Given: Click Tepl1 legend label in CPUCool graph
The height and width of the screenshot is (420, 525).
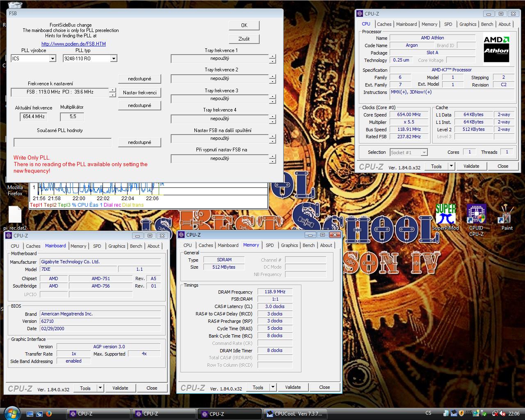Looking at the screenshot, I should pos(36,205).
